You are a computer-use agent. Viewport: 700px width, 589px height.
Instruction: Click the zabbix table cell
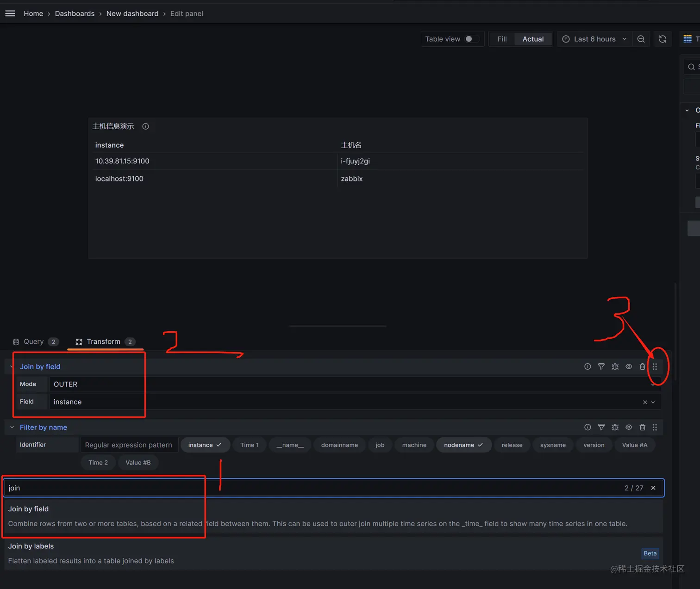[352, 179]
